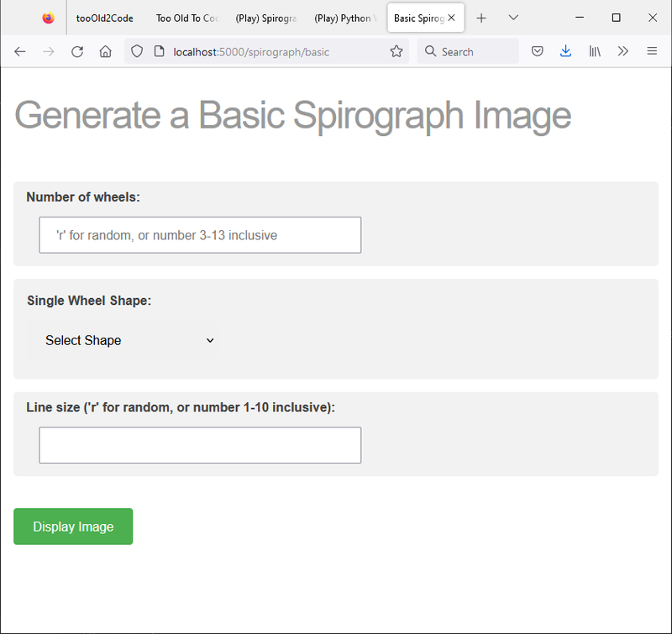Click the Single Wheel Shape label
Screen dimensions: 672x634
click(89, 301)
